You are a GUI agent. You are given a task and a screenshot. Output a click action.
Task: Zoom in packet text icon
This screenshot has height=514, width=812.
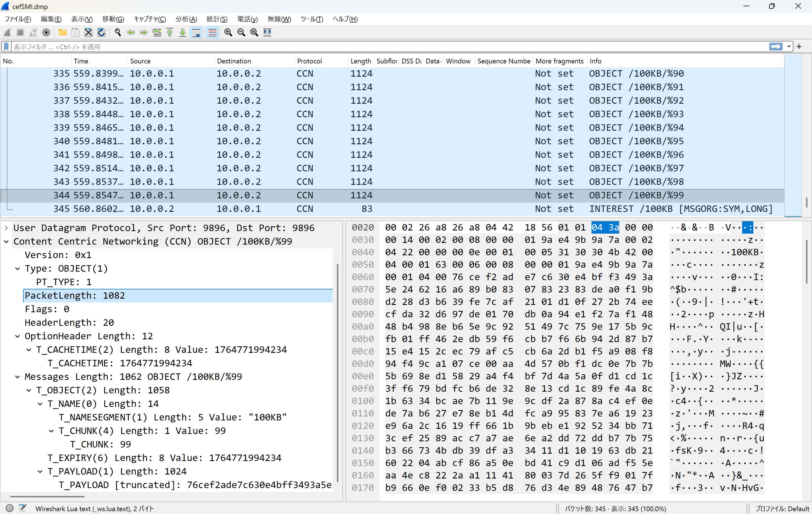click(228, 32)
